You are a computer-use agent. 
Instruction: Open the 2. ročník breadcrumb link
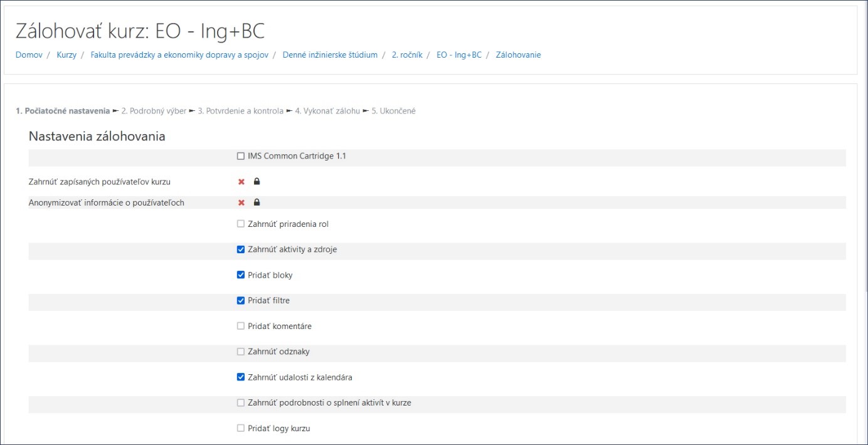(x=407, y=55)
